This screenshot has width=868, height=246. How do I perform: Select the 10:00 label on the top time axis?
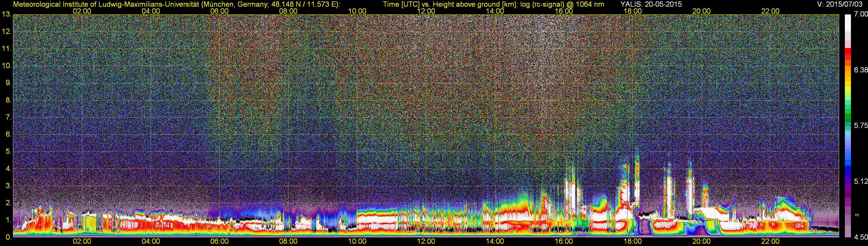pyautogui.click(x=357, y=11)
